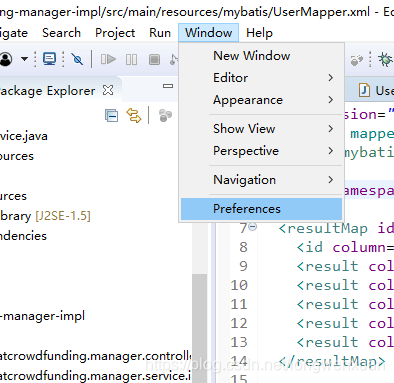Open the Project menu

(115, 33)
